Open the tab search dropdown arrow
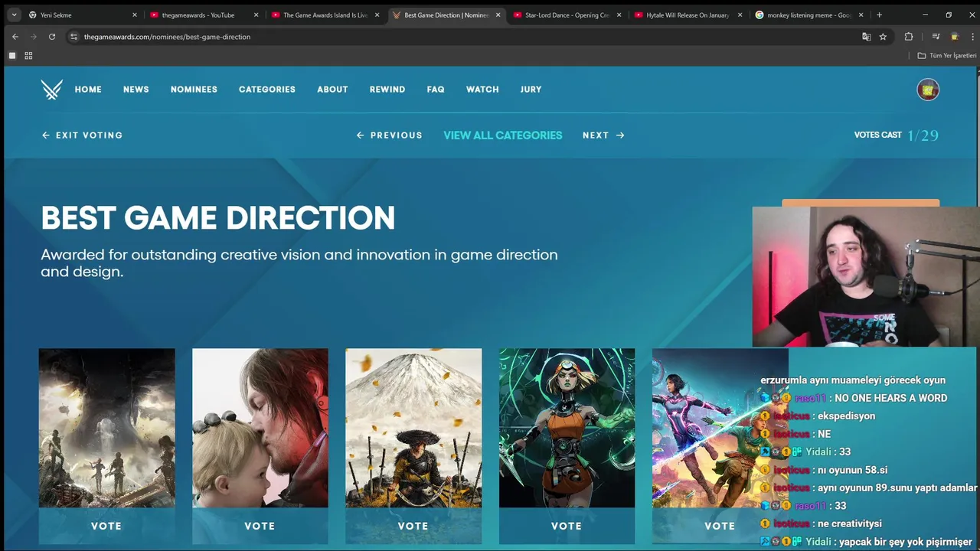980x551 pixels. pyautogui.click(x=14, y=15)
